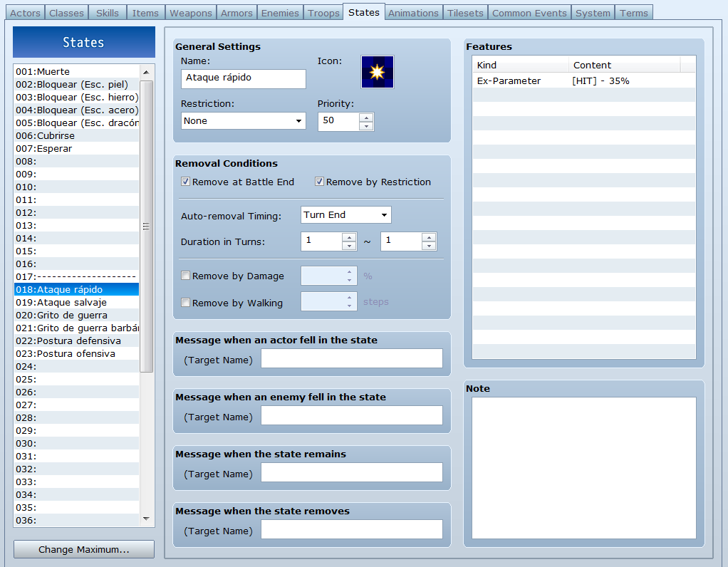Increase the Priority value with up arrow
Screen dimensions: 728x567
click(366, 118)
